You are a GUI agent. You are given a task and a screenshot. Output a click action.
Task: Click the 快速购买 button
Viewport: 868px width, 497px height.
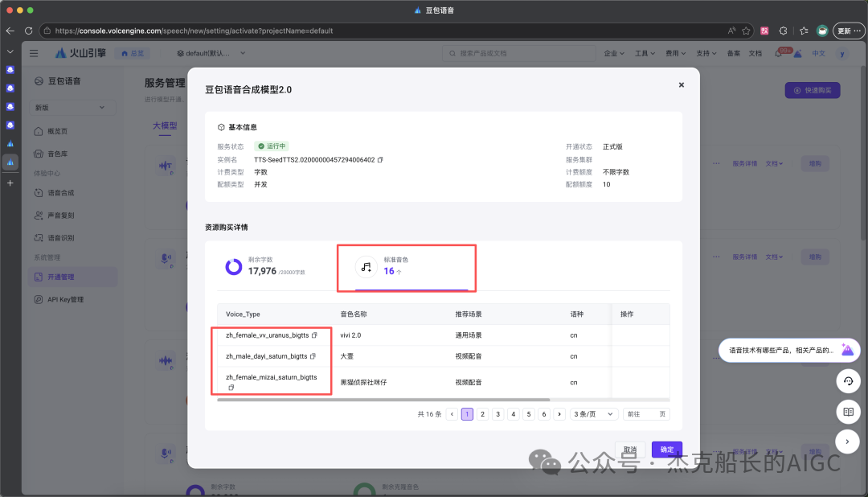coord(812,90)
